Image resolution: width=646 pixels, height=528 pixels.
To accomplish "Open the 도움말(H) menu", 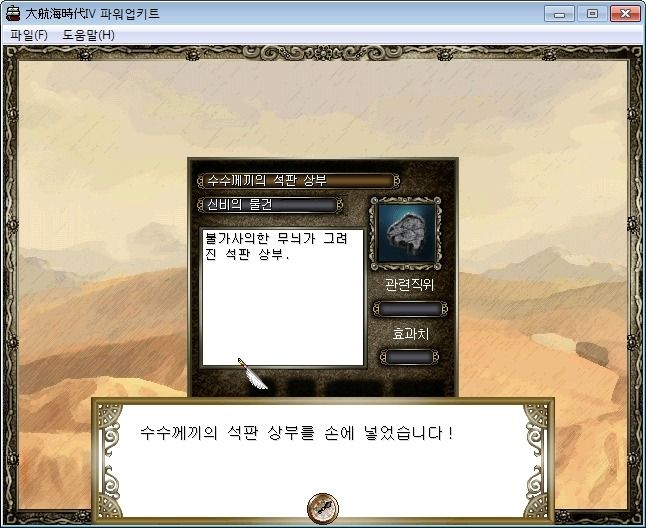I will (x=88, y=35).
